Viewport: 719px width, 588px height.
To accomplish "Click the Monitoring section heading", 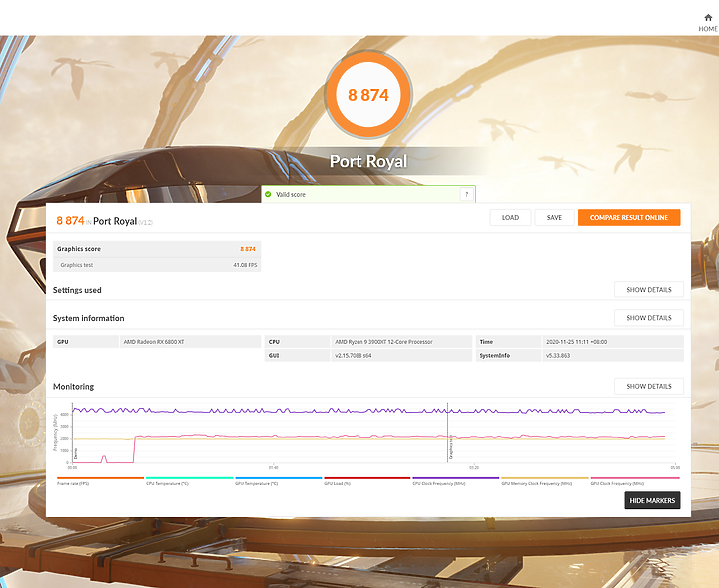I will coord(73,386).
